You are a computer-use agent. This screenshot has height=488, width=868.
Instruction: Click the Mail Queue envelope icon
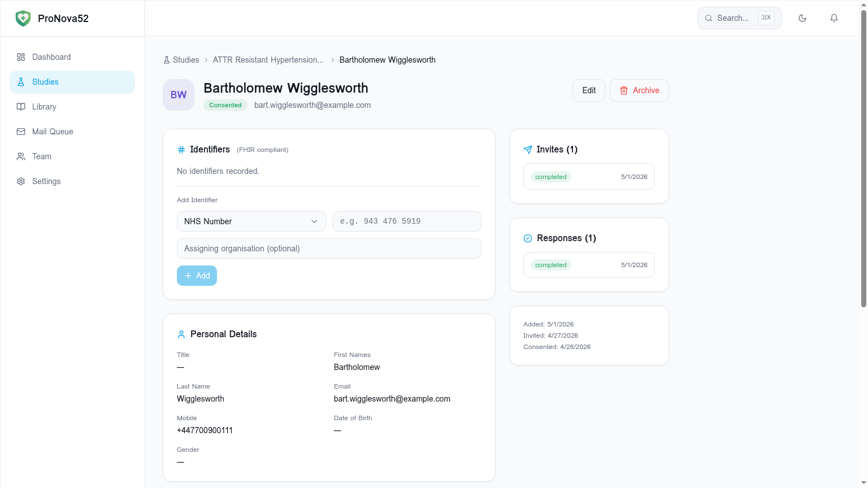coord(21,132)
